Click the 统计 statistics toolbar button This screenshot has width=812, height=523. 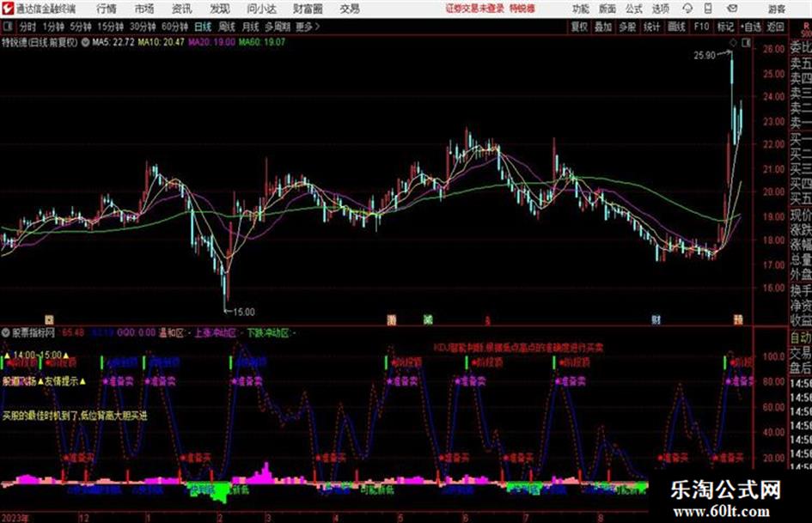[x=651, y=27]
